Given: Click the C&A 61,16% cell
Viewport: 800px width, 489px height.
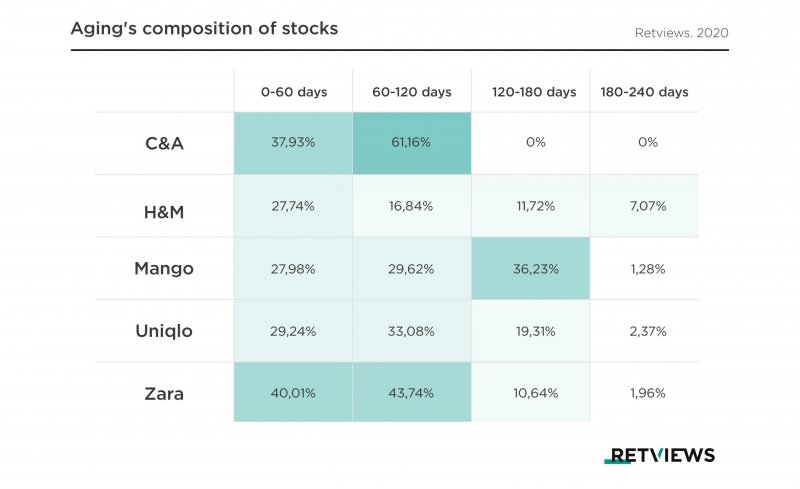Looking at the screenshot, I should pyautogui.click(x=411, y=143).
